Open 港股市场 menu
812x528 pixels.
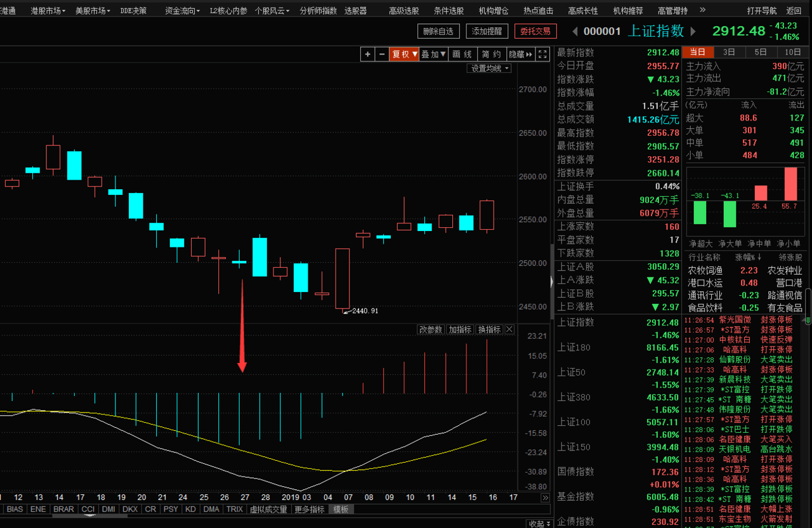(x=48, y=11)
